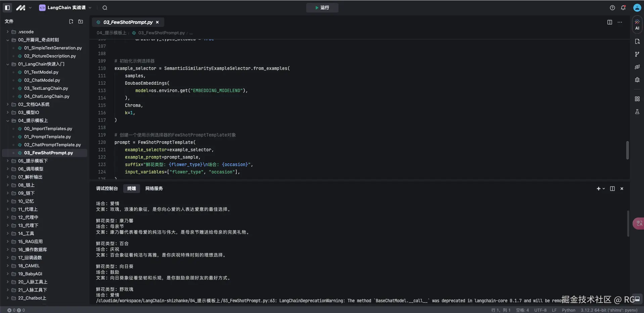Close the 03_FewShotPrompt.py tab
The image size is (644, 313).
pos(157,22)
